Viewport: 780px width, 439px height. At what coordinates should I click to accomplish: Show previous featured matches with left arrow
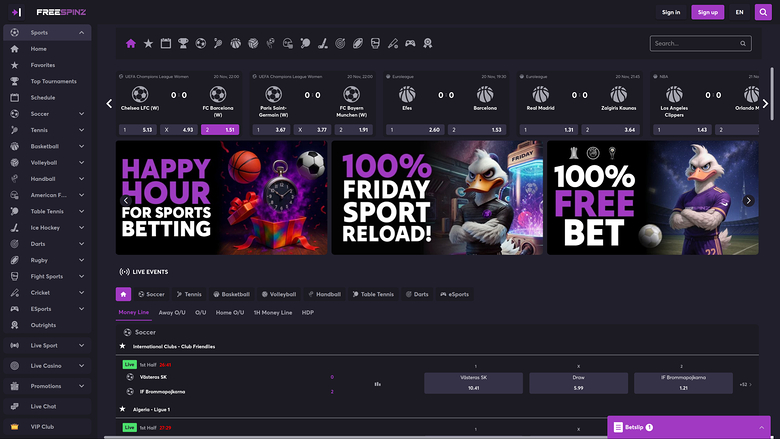109,103
